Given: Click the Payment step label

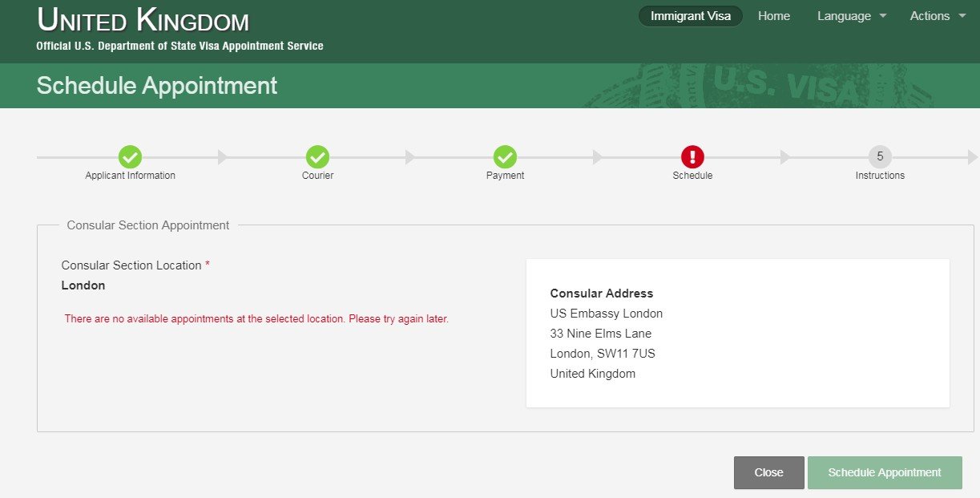Looking at the screenshot, I should point(506,176).
